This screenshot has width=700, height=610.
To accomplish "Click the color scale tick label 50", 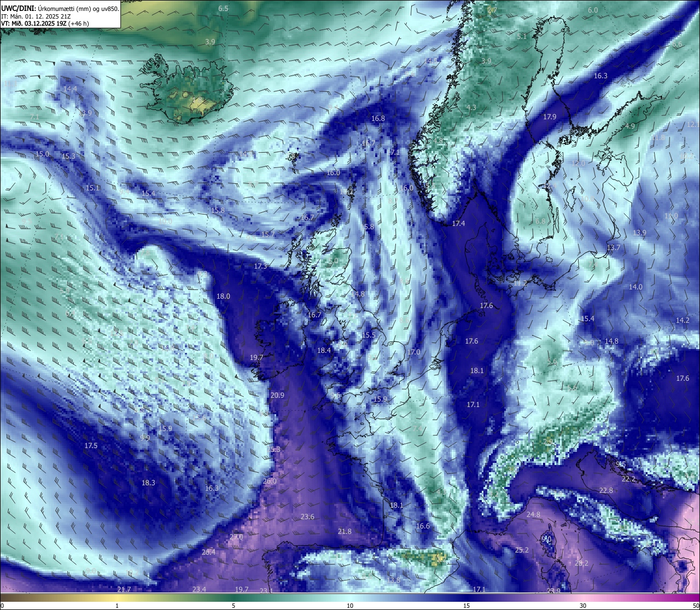I will [695, 606].
